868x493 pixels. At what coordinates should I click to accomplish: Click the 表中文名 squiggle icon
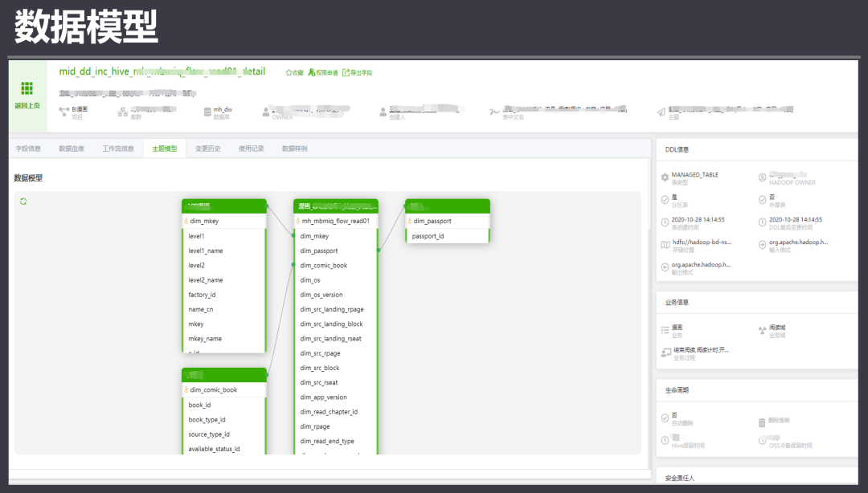point(494,112)
